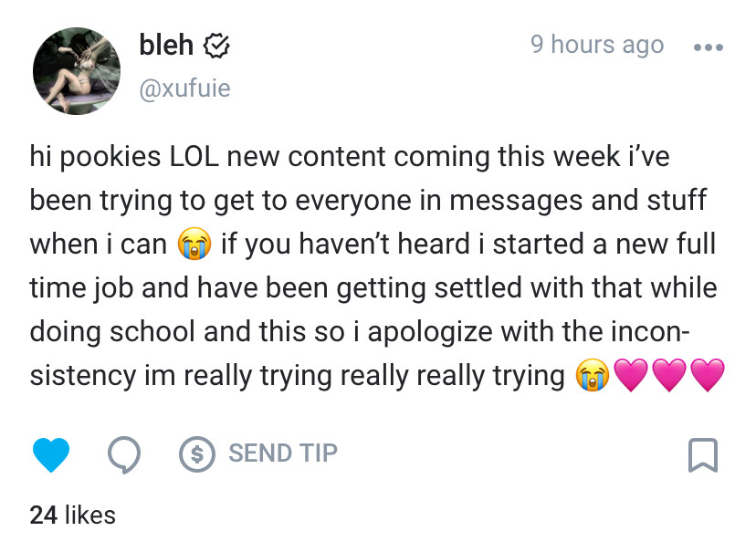Click the first pink heart emoji
Image resolution: width=756 pixels, height=552 pixels.
(631, 375)
